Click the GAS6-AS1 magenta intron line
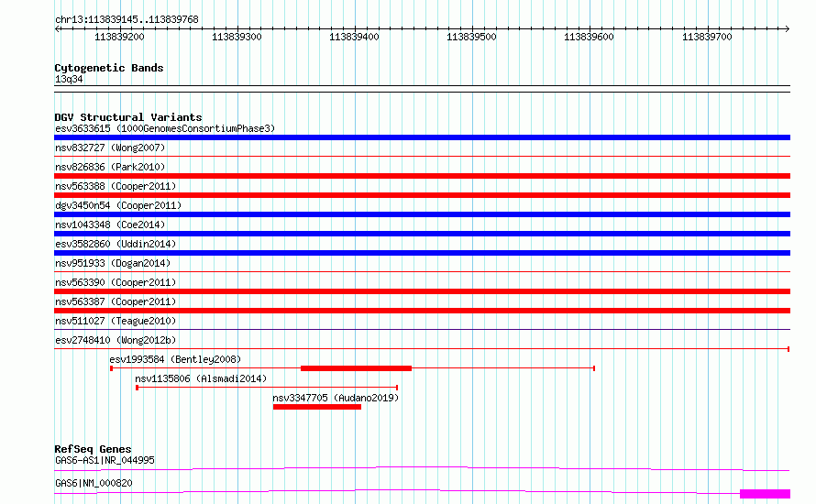The height and width of the screenshot is (504, 816). (x=422, y=468)
